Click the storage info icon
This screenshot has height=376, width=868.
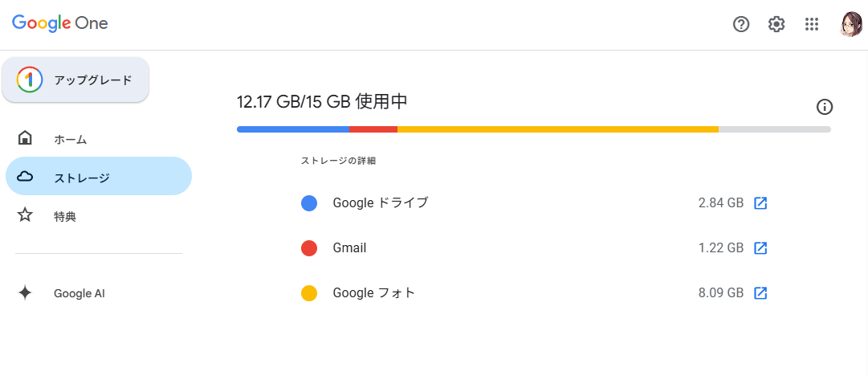(x=824, y=106)
